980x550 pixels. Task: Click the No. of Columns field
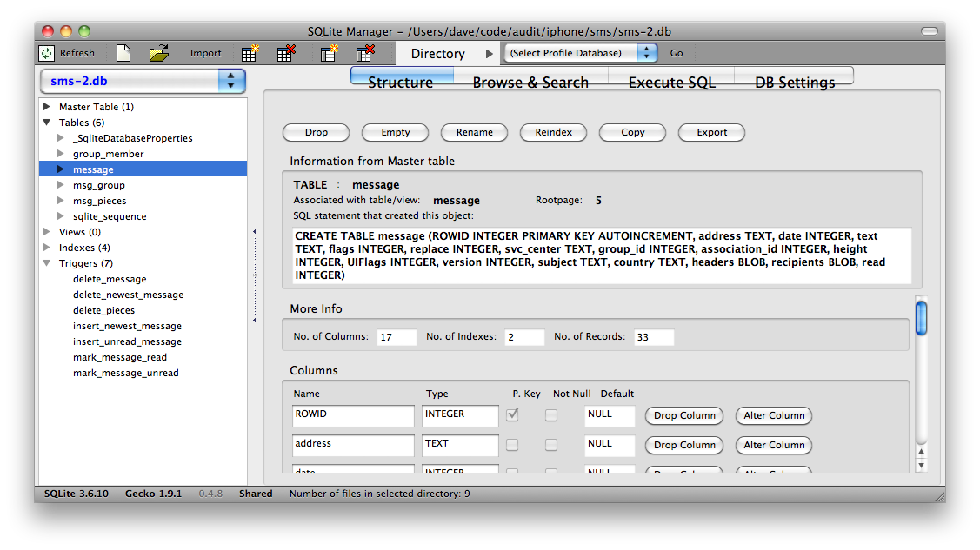[x=397, y=337]
